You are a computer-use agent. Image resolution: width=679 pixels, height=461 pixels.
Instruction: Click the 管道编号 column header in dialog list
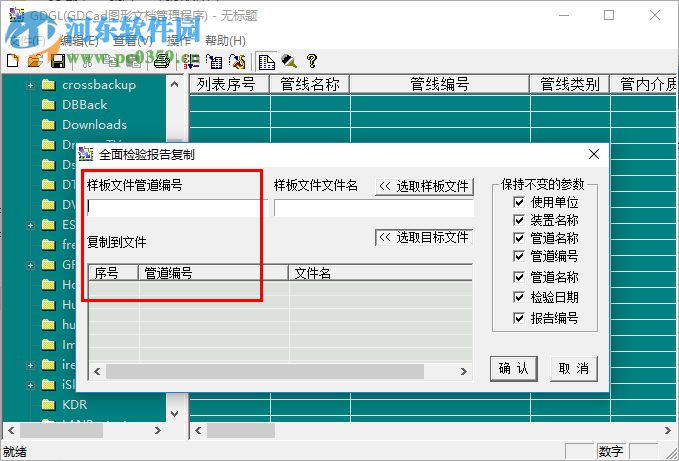[213, 273]
